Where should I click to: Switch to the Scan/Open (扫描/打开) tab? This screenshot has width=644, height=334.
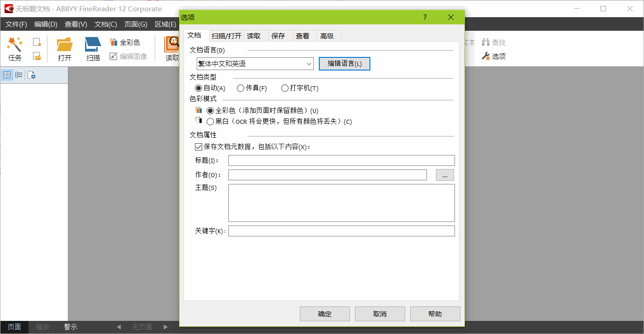(227, 36)
